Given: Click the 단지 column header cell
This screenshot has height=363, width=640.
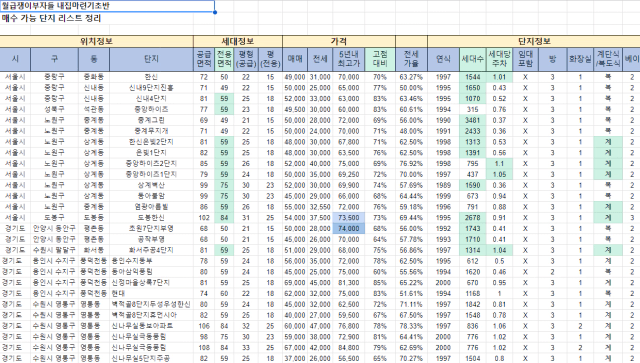Looking at the screenshot, I should [151, 59].
